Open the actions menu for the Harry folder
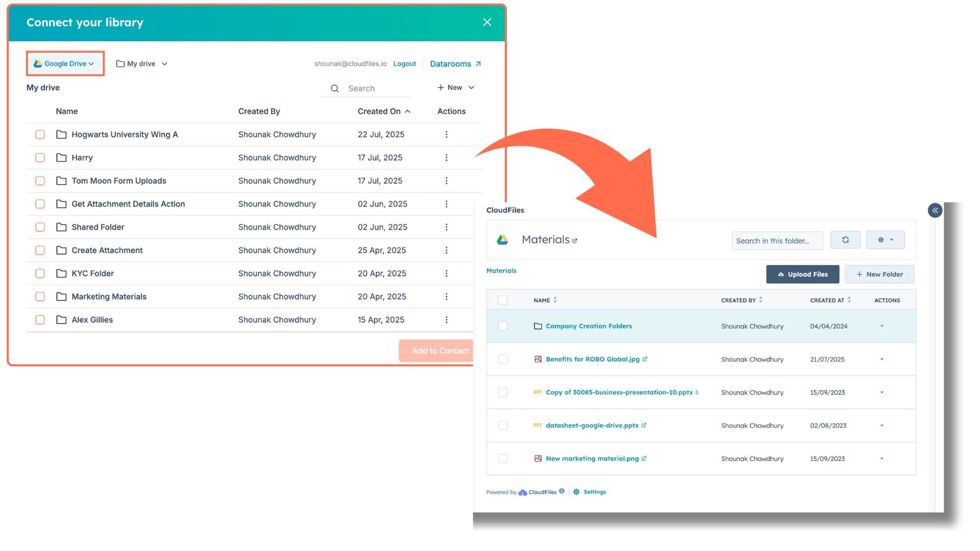Image resolution: width=980 pixels, height=551 pixels. click(x=447, y=158)
